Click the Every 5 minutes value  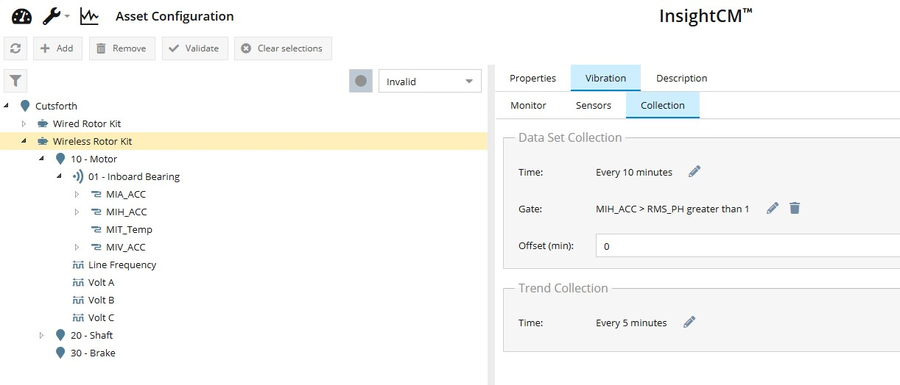coord(631,323)
